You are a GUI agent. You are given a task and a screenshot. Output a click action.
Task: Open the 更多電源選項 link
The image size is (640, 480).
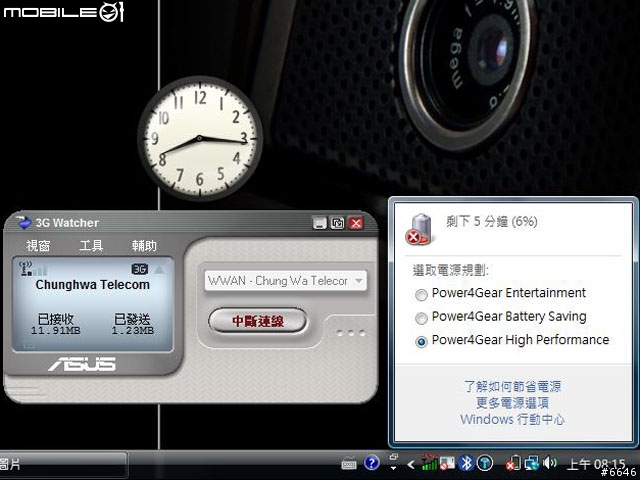tap(512, 403)
